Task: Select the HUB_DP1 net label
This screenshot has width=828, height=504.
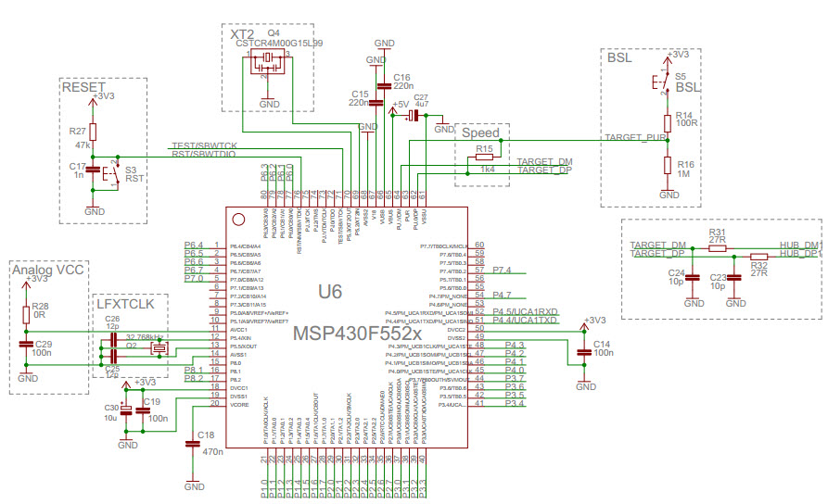Action: pyautogui.click(x=801, y=254)
